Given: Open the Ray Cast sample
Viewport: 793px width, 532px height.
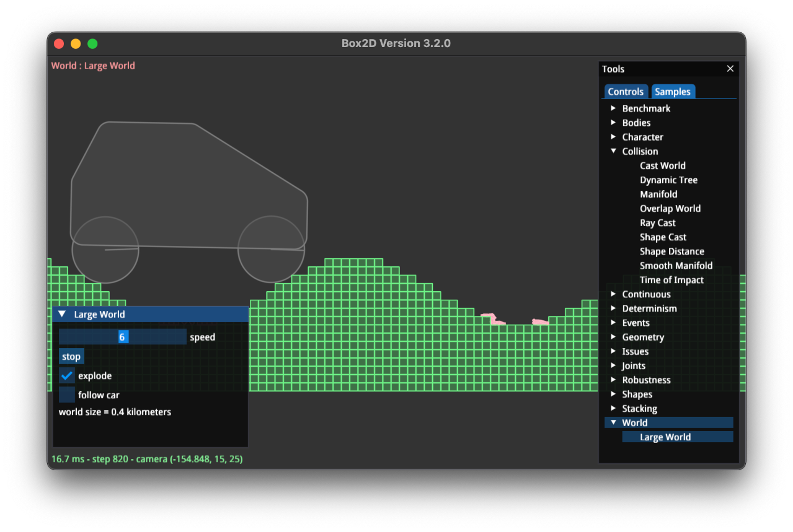Looking at the screenshot, I should click(658, 223).
